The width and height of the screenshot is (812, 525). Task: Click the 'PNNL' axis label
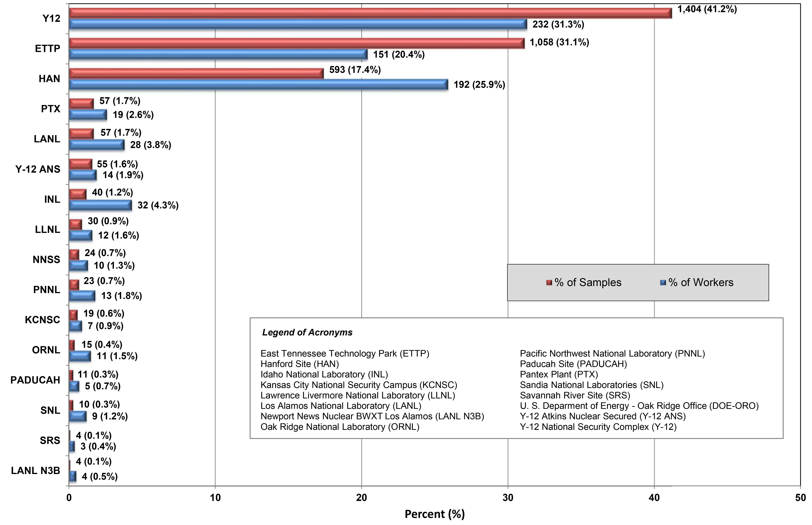tap(47, 290)
